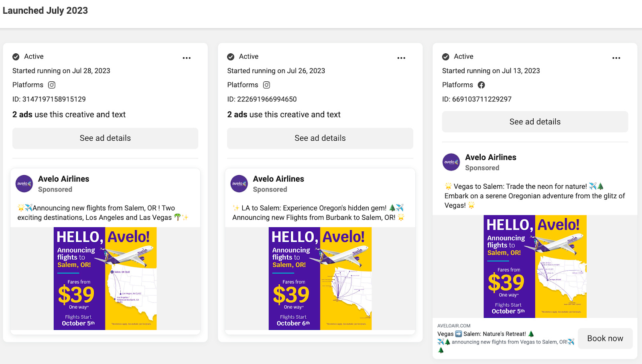Screen dimensions: 642x364
Task: Open the three-dot menu for the Jul 26 ad
Action: (x=401, y=58)
